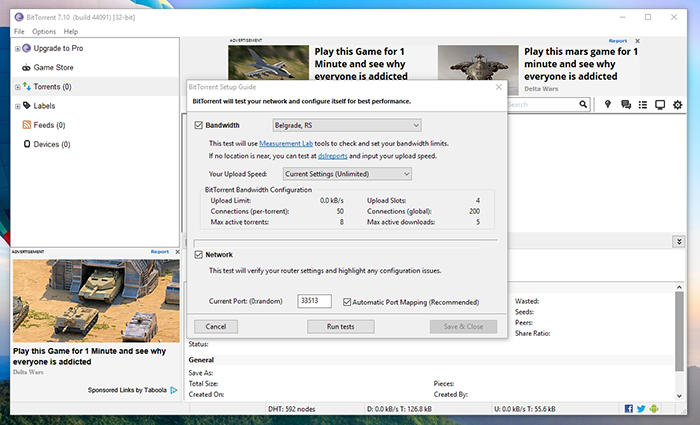Click Report link on the top ad
This screenshot has width=700, height=425.
(618, 41)
